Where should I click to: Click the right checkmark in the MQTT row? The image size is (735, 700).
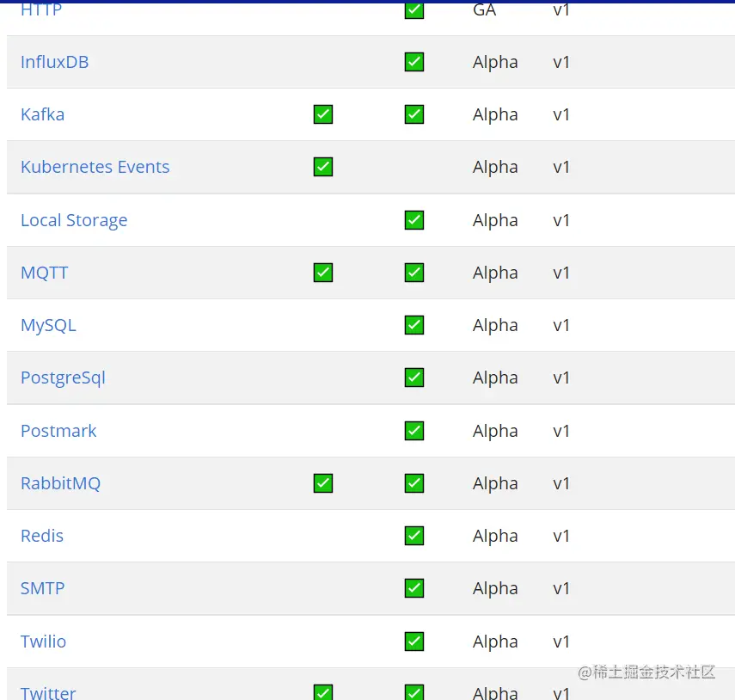(x=414, y=273)
